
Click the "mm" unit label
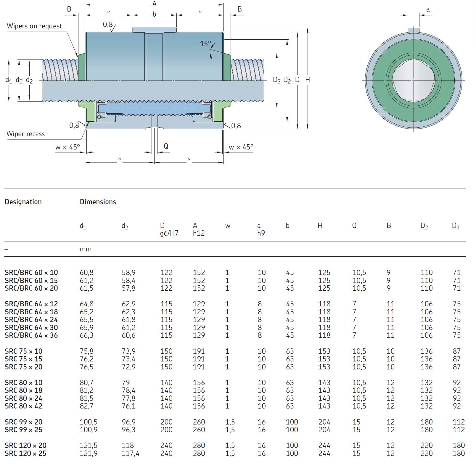point(86,249)
